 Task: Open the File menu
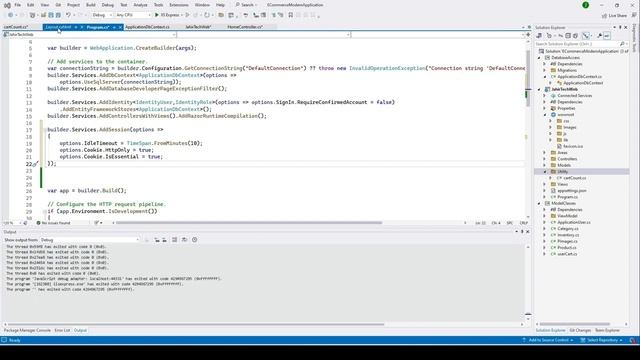point(18,5)
